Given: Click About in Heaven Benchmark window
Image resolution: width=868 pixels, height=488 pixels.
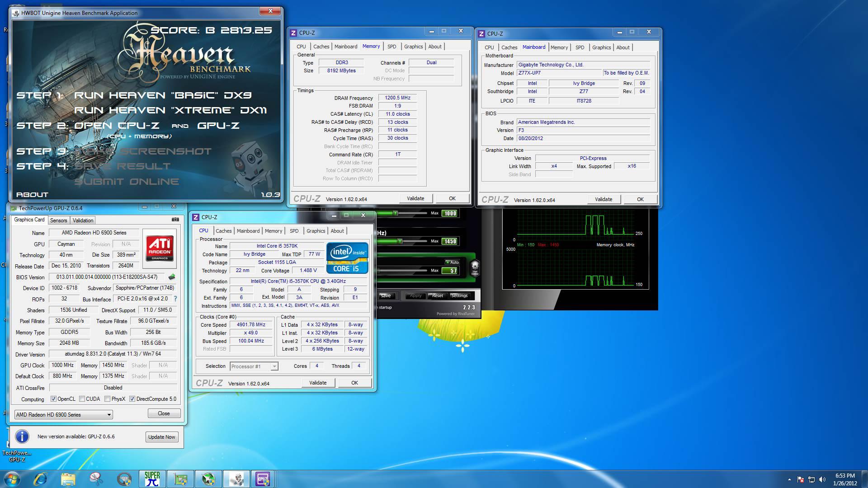Looking at the screenshot, I should pyautogui.click(x=32, y=195).
